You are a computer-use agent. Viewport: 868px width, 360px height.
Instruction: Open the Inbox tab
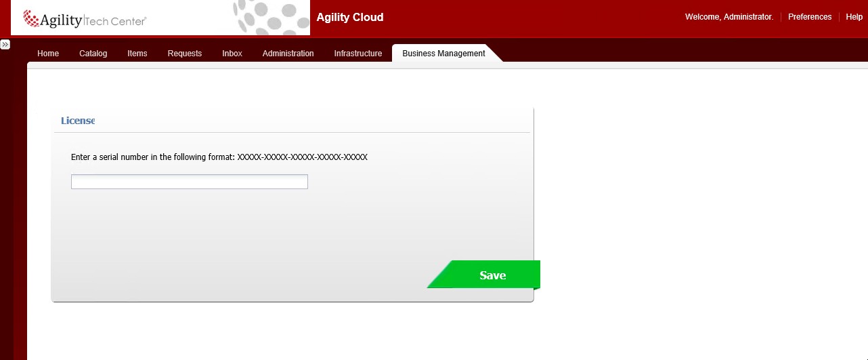click(232, 54)
